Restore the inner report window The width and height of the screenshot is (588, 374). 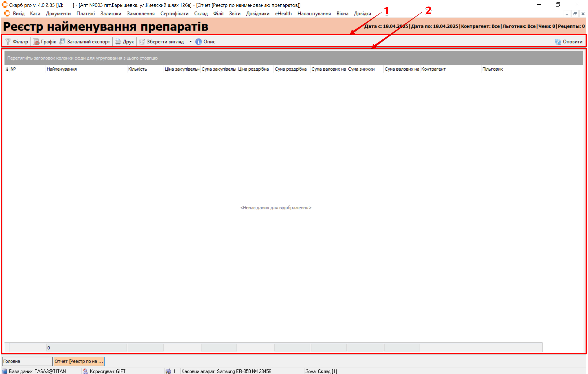[575, 14]
